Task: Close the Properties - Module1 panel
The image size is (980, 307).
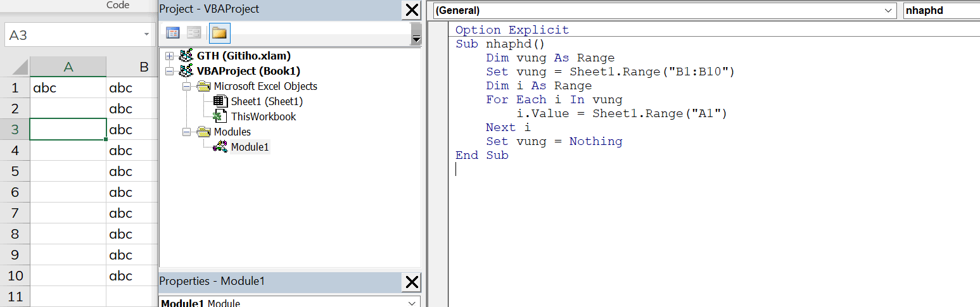Action: [412, 282]
